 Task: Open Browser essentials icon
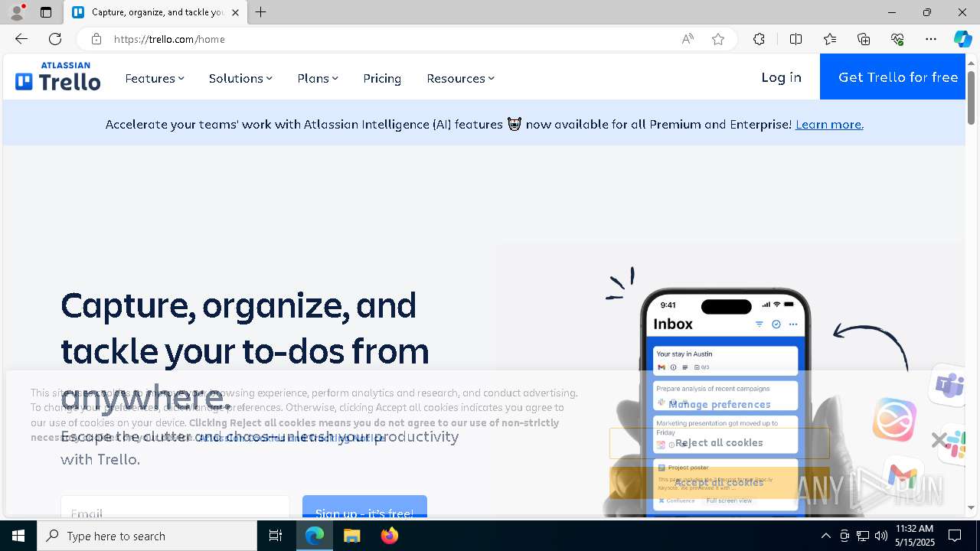pyautogui.click(x=897, y=39)
